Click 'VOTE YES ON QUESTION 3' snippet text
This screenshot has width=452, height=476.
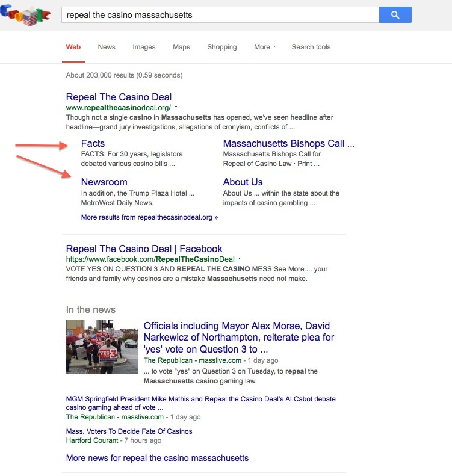coord(197,274)
